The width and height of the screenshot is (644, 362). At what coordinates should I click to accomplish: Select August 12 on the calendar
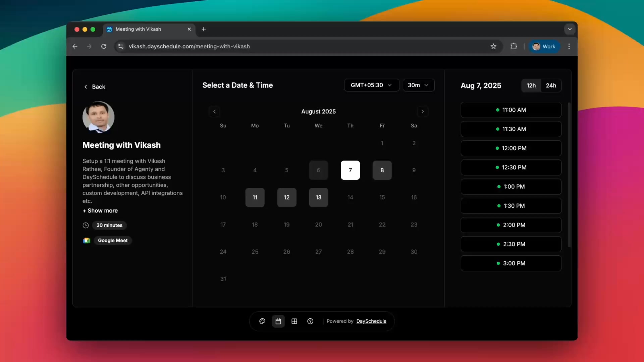coord(287,197)
